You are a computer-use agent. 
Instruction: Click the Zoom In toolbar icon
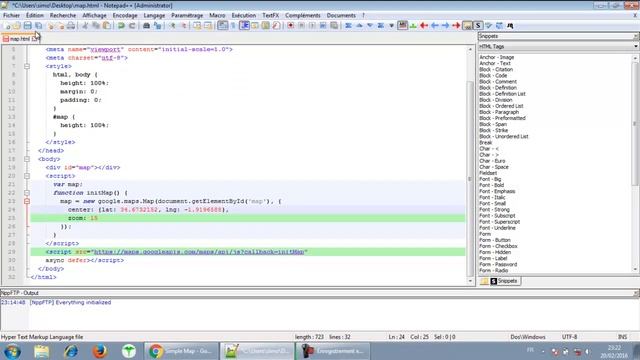(172, 26)
